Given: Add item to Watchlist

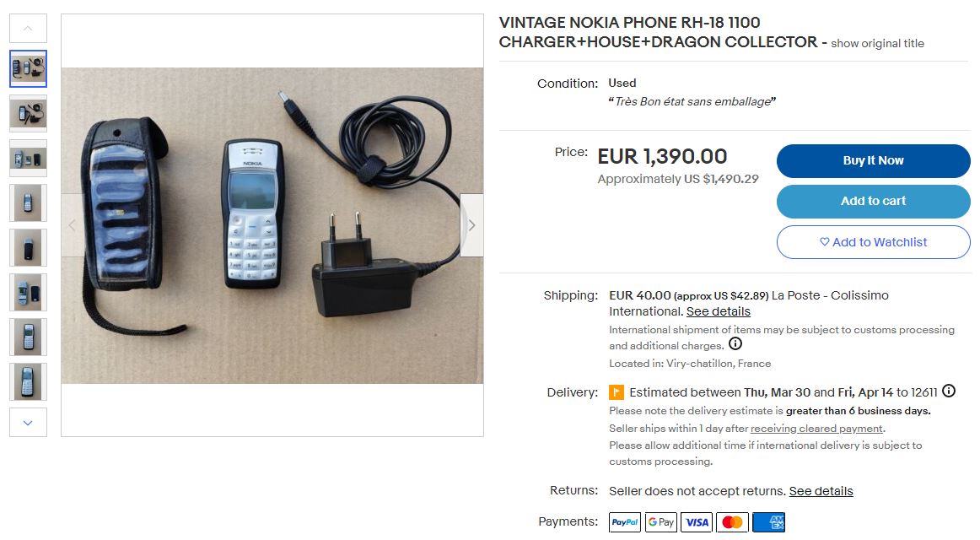Looking at the screenshot, I should (873, 242).
